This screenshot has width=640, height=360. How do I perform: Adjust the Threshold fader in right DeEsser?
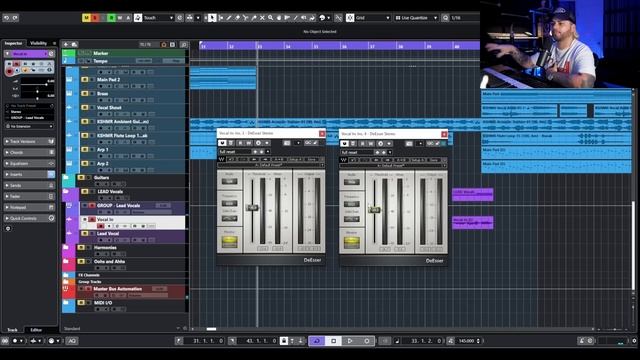(374, 210)
